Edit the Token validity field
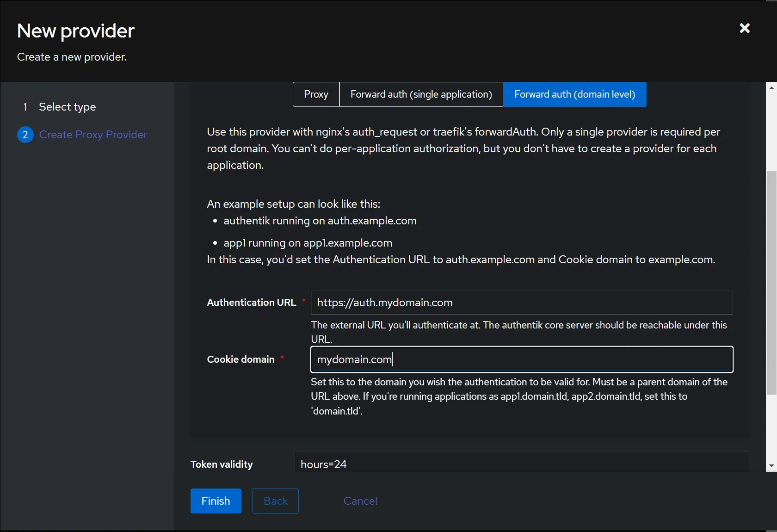This screenshot has width=777, height=532. click(521, 464)
